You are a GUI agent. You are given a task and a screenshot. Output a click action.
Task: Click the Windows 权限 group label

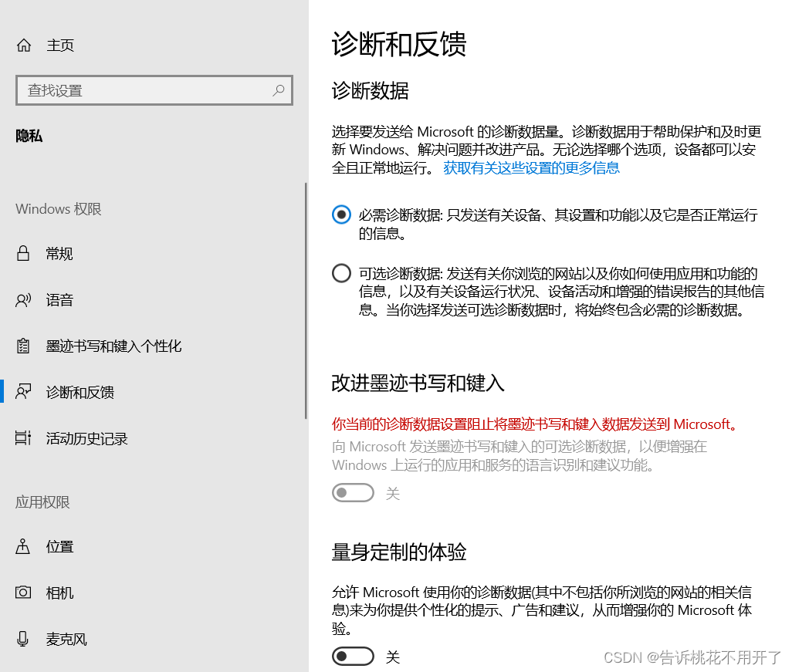pyautogui.click(x=59, y=208)
